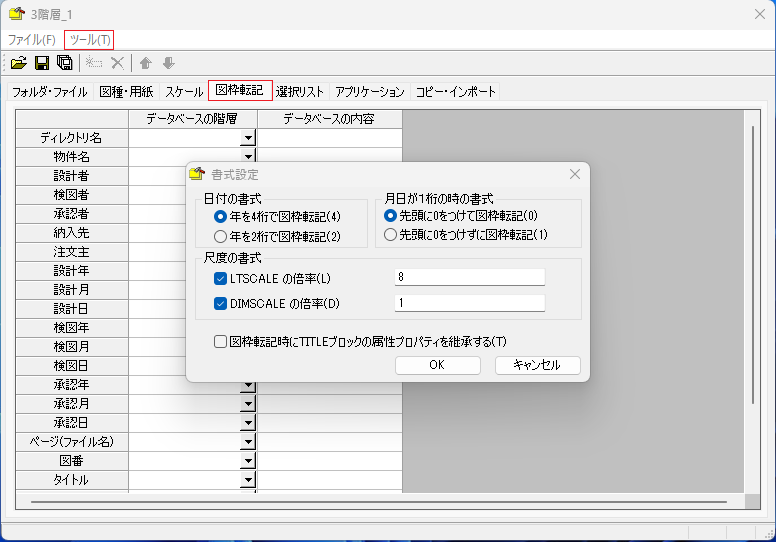Select 先頭に0をつけて図枠転記(0) option
The width and height of the screenshot is (776, 542).
390,216
